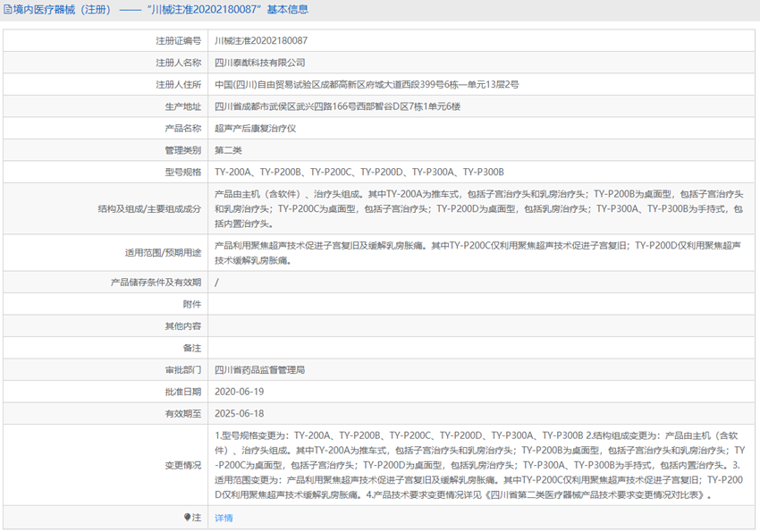
Task: Click the 其他内容 label
Action: coord(182,326)
